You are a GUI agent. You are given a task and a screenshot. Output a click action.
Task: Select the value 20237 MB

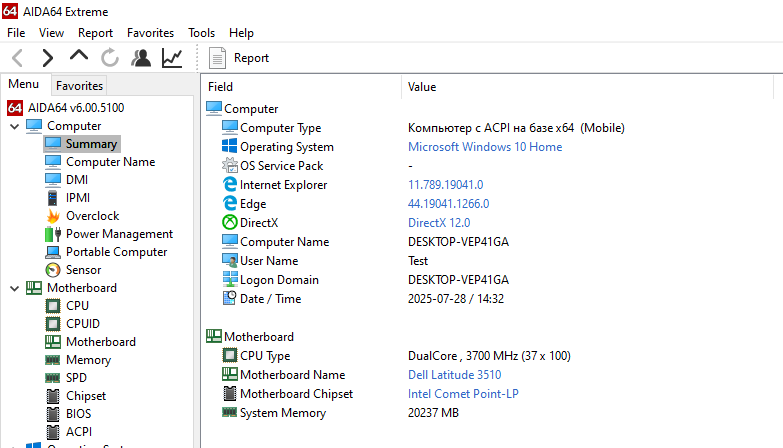[433, 413]
